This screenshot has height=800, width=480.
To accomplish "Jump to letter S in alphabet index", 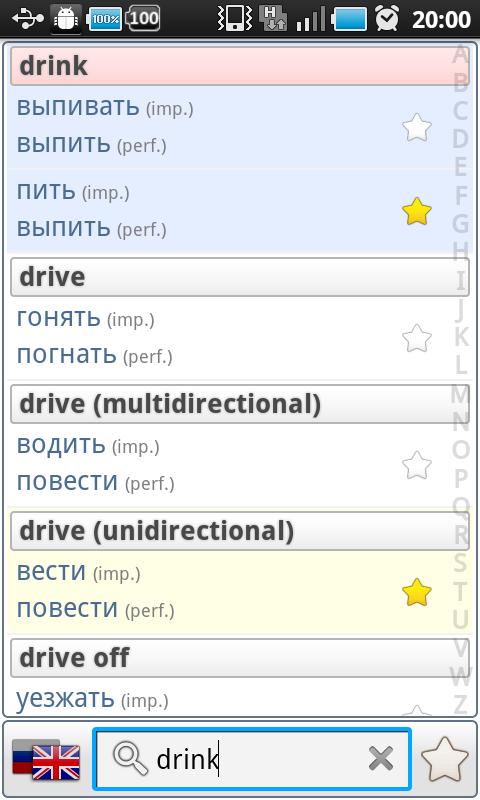I will click(460, 562).
